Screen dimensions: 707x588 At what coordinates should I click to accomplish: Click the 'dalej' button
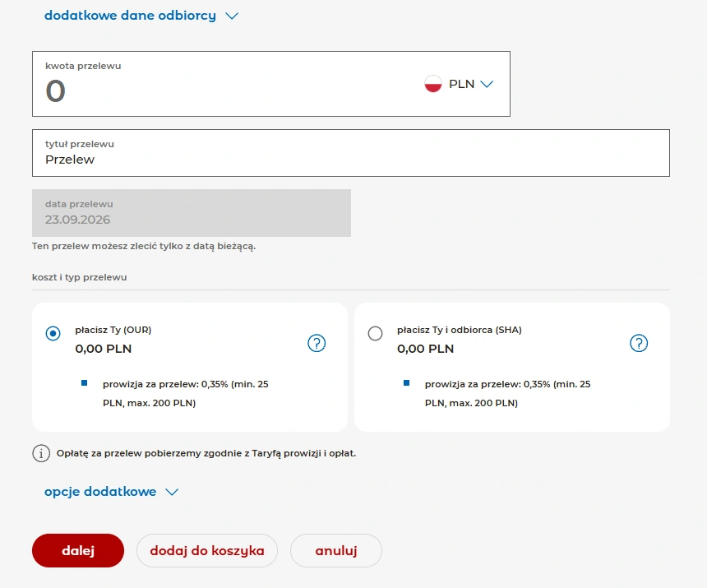(x=78, y=550)
